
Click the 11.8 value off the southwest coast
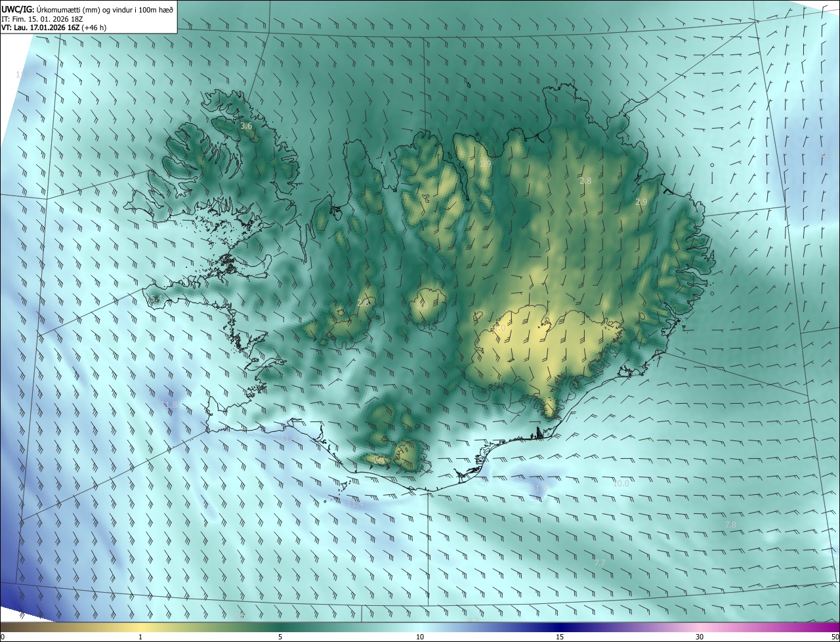click(x=169, y=404)
